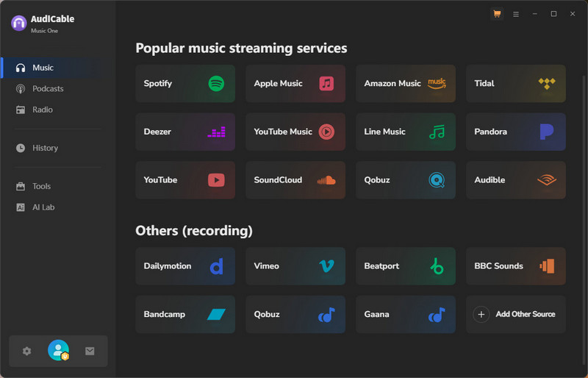Select the YouTube Music tile
The image size is (588, 378).
coord(295,132)
